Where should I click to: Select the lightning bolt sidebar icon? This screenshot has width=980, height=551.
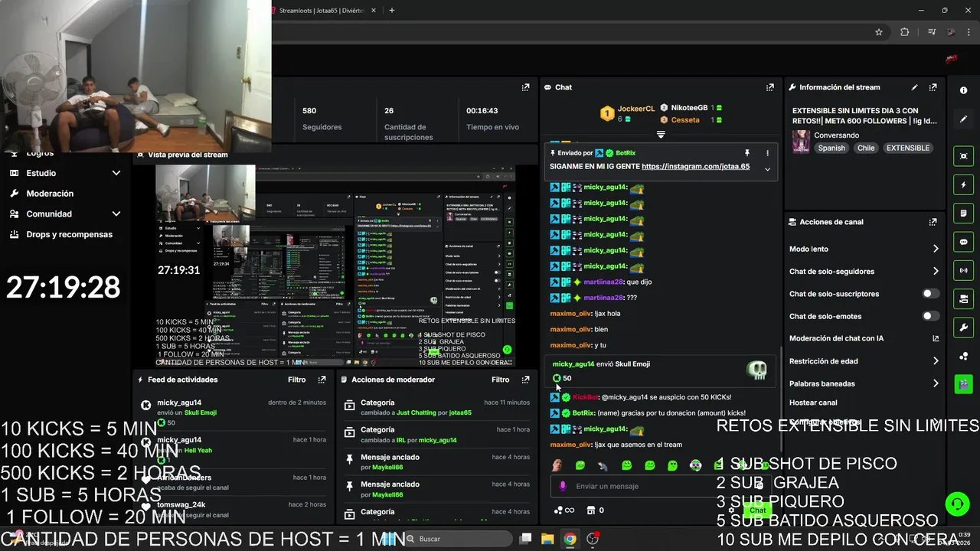tap(963, 185)
